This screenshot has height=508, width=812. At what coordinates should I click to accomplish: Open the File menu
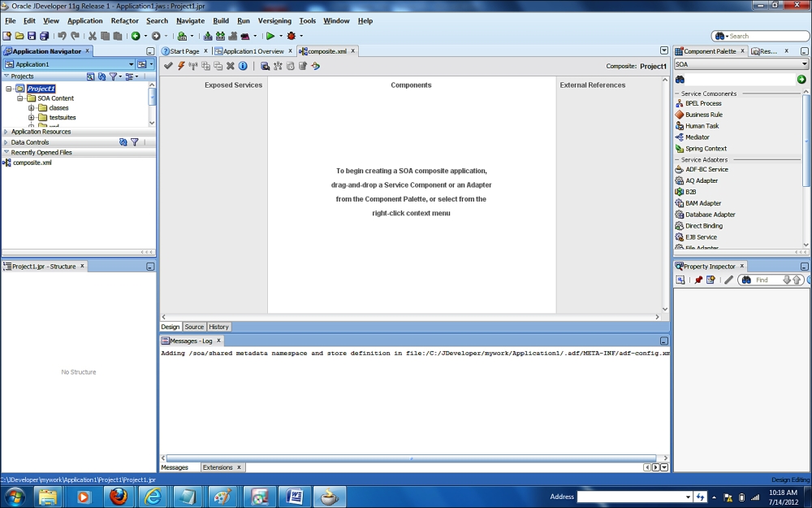tap(11, 21)
